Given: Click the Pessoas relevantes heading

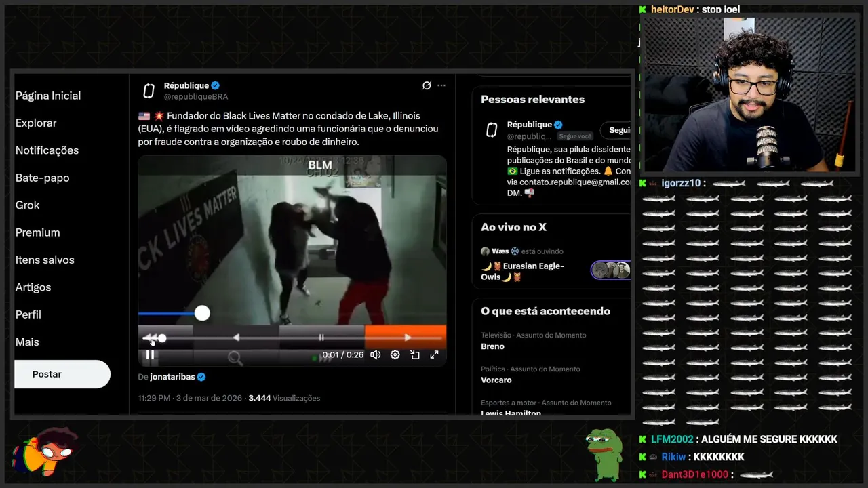Looking at the screenshot, I should 532,99.
